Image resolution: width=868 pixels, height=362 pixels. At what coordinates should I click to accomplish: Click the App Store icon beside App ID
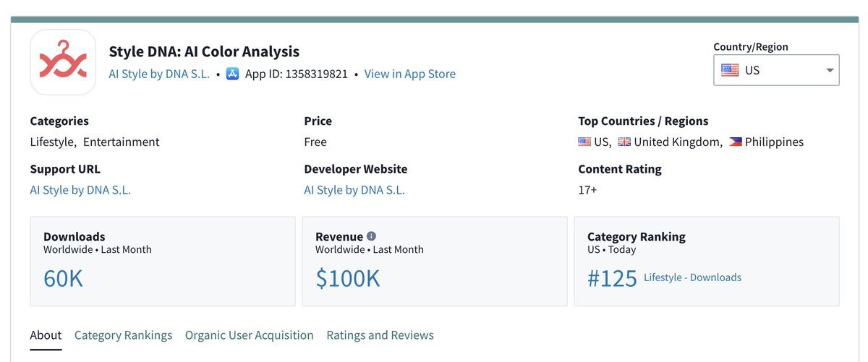pos(232,74)
